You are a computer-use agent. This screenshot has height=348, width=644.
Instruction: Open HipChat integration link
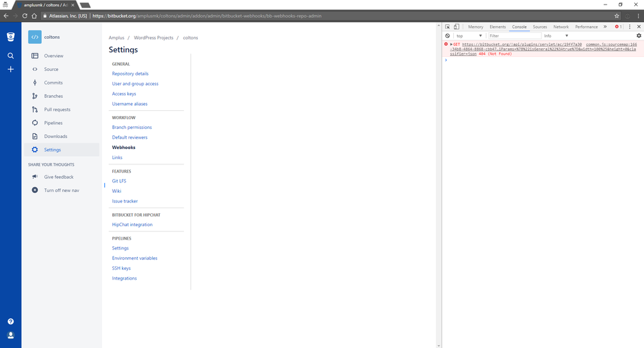(132, 224)
